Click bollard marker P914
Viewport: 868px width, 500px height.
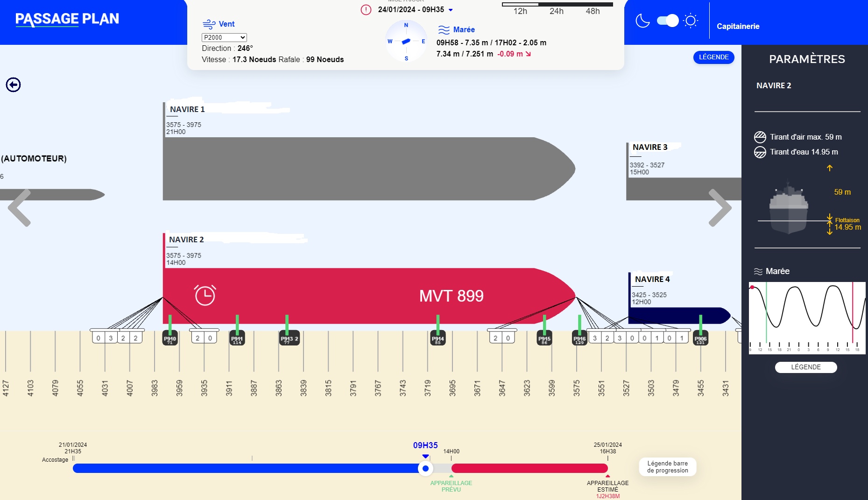(438, 338)
